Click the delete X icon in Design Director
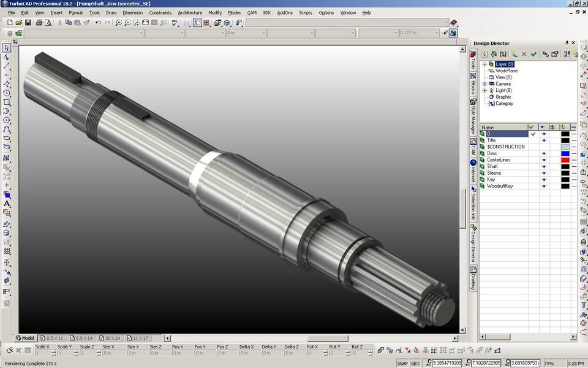Viewport: 588px width, 368px height. 524,54
